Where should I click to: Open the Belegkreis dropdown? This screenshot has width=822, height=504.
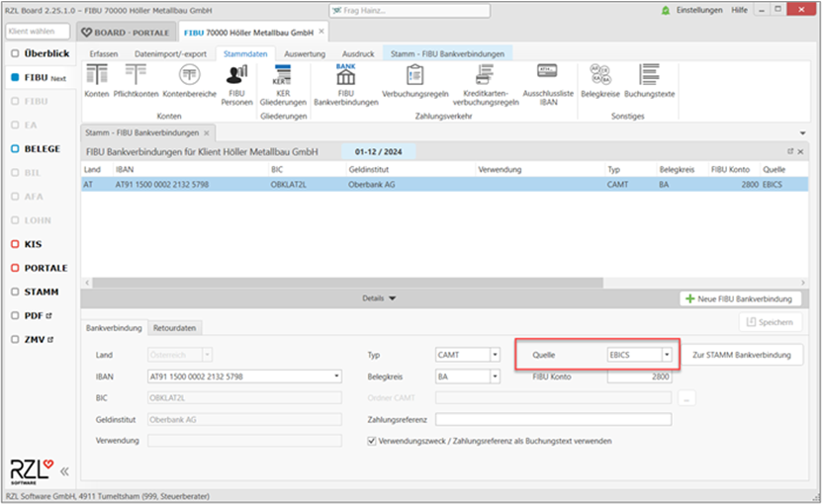click(x=494, y=377)
